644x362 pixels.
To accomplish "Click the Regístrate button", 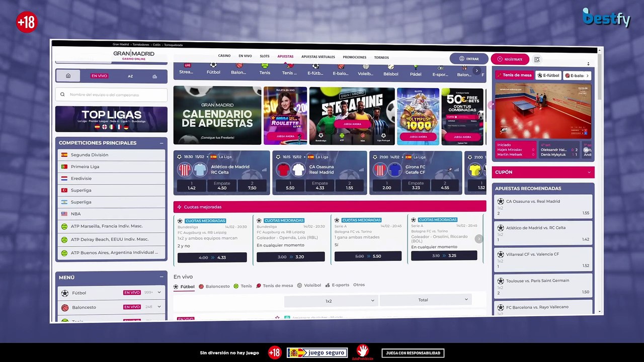I will tap(510, 59).
